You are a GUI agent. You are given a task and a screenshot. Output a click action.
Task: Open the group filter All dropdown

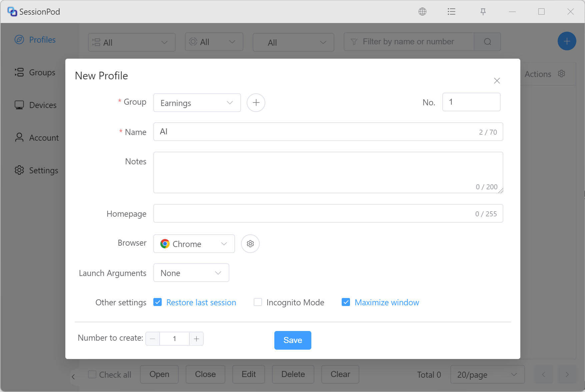pos(132,42)
